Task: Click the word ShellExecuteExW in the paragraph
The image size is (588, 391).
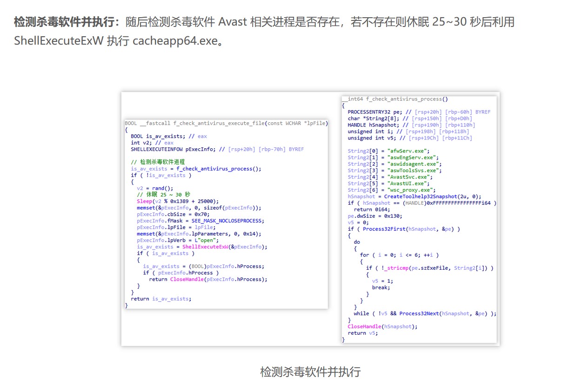Action: tap(59, 41)
